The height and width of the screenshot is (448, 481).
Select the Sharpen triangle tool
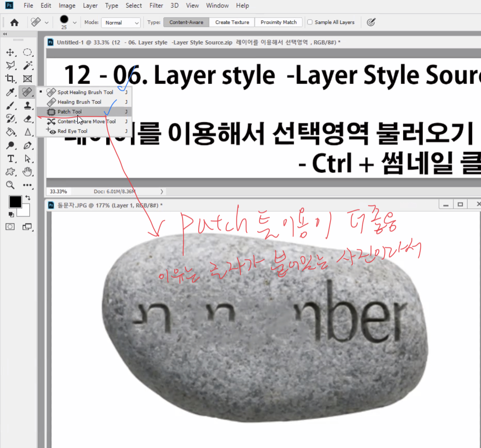point(27,132)
